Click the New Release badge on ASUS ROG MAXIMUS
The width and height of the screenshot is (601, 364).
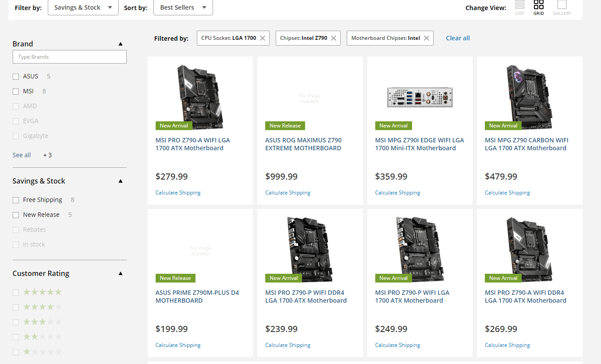pyautogui.click(x=285, y=126)
